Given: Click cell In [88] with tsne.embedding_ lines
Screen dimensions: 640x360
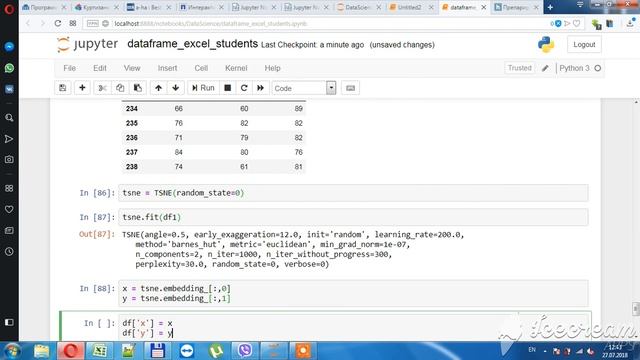Looking at the screenshot, I should coord(353,293).
